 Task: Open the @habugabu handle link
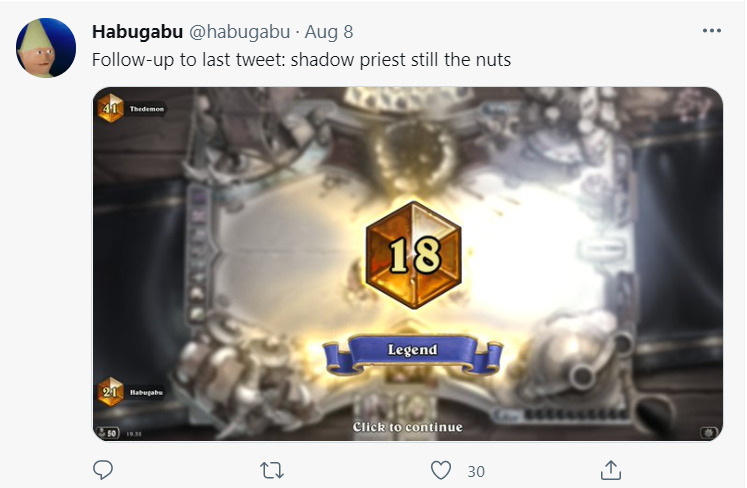click(240, 32)
